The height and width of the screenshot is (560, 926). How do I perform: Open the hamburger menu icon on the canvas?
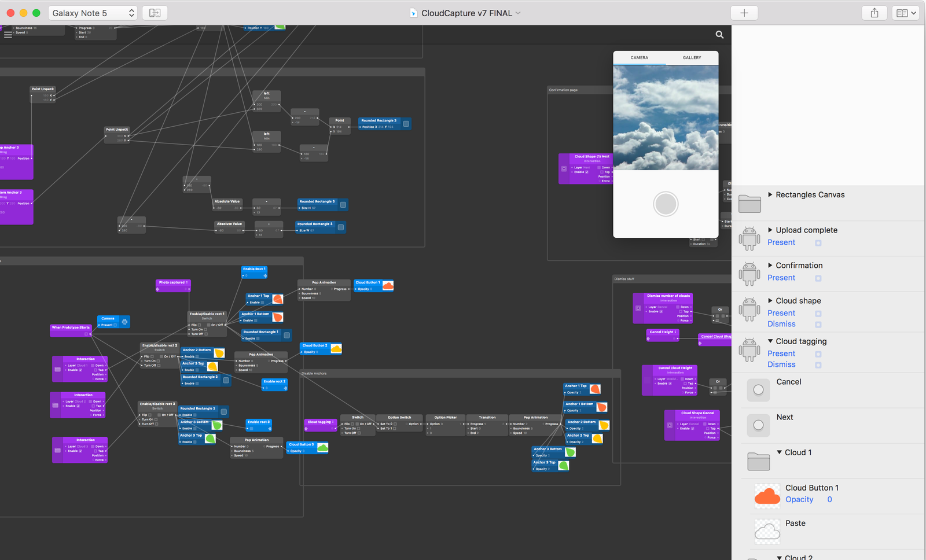8,35
